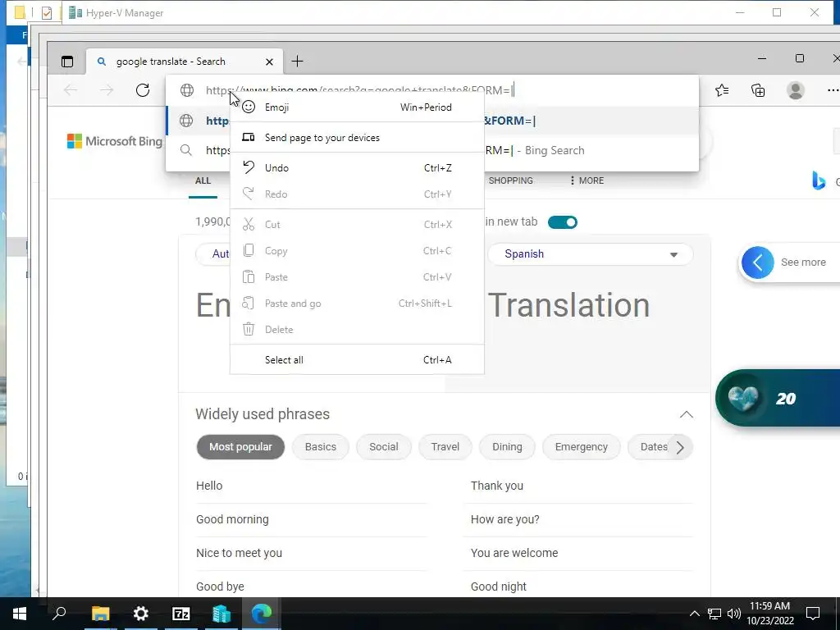Open 7-Zip from taskbar
Image resolution: width=840 pixels, height=630 pixels.
coord(181,614)
